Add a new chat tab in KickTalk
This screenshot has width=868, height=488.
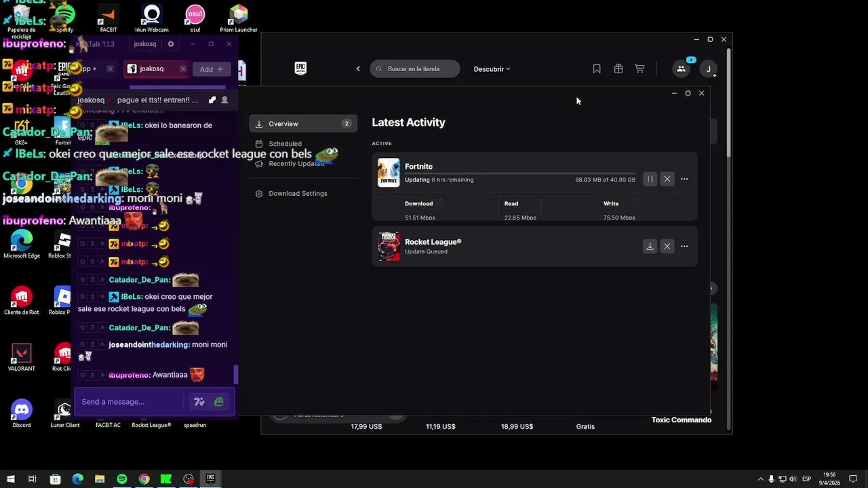coord(212,69)
